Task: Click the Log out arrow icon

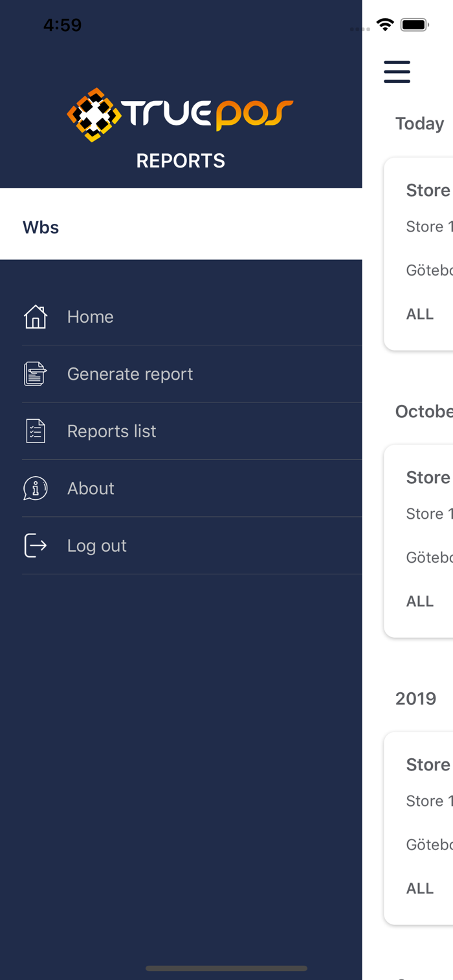Action: 36,545
